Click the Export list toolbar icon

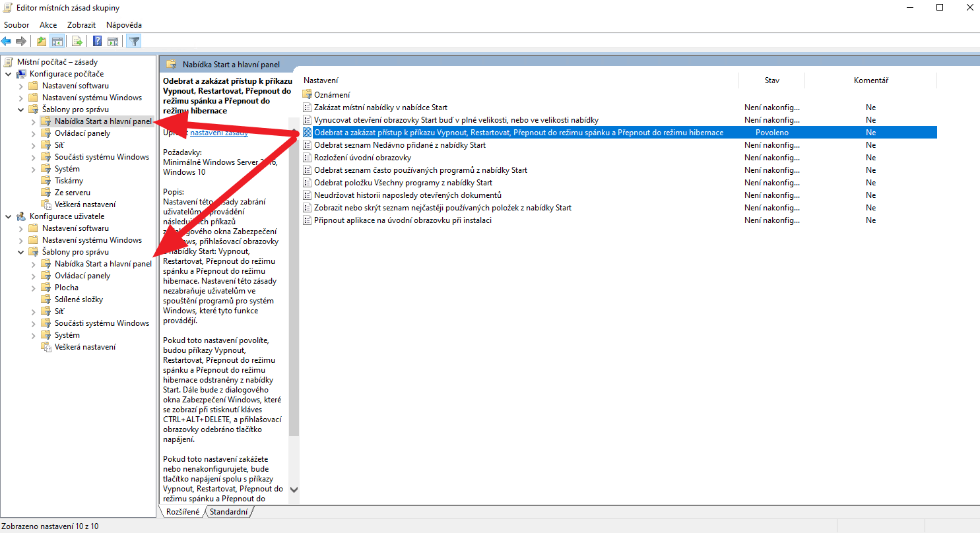point(77,42)
